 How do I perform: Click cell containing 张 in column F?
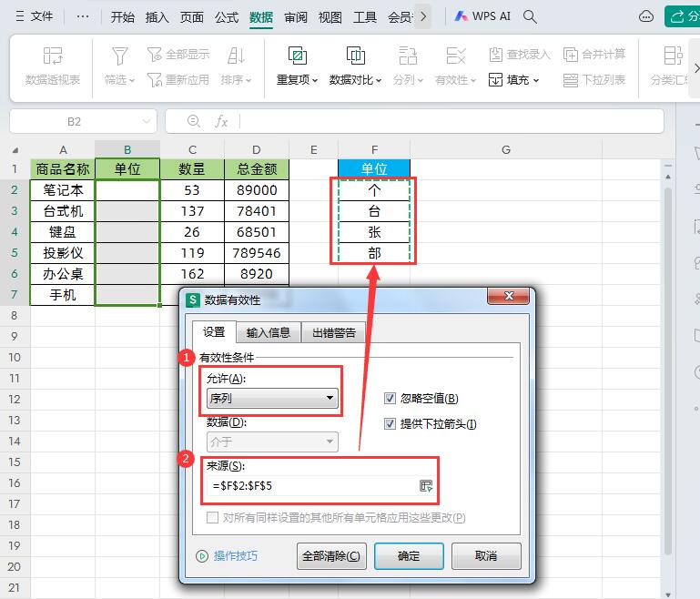[374, 232]
